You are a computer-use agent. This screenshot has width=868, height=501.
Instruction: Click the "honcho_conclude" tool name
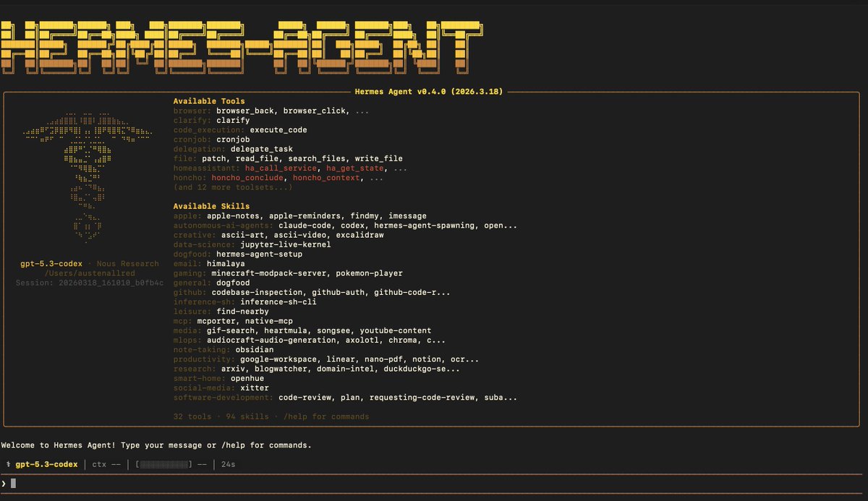247,178
